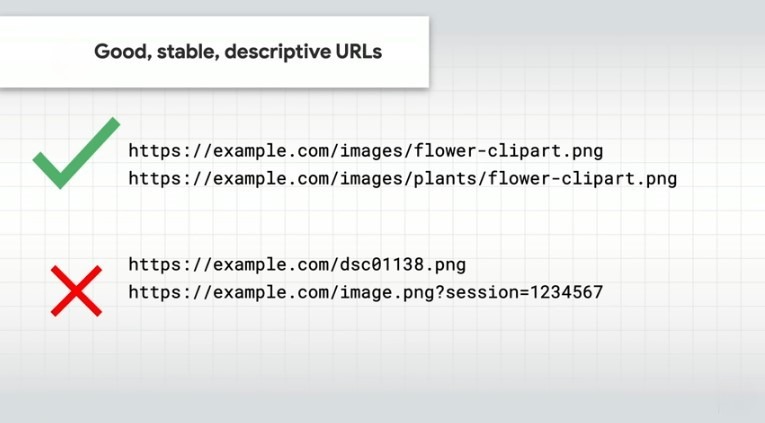
Task: Click "dsc01138" filename text
Action: [x=384, y=265]
